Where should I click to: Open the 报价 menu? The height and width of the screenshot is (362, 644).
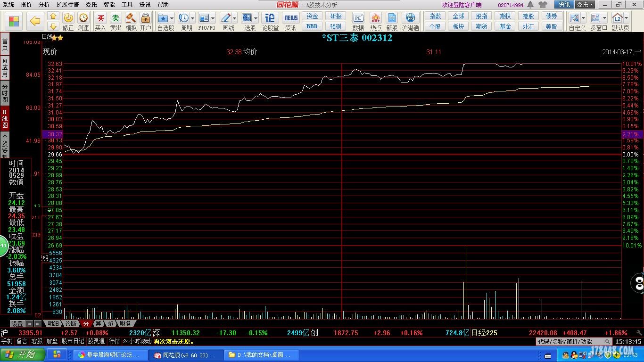click(26, 5)
